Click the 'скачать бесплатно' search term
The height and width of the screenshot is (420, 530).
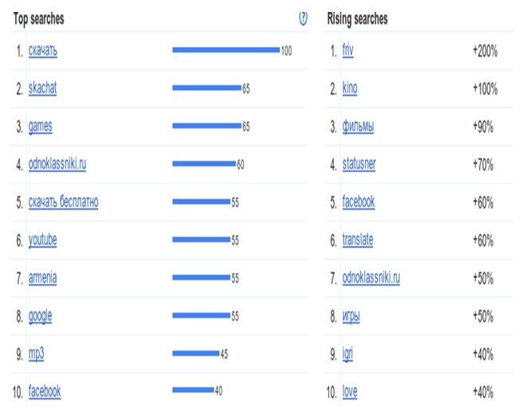coord(63,202)
